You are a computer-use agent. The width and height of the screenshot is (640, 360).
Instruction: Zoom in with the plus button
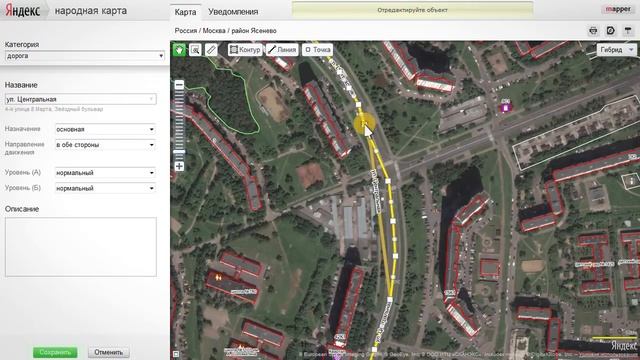coord(179,166)
